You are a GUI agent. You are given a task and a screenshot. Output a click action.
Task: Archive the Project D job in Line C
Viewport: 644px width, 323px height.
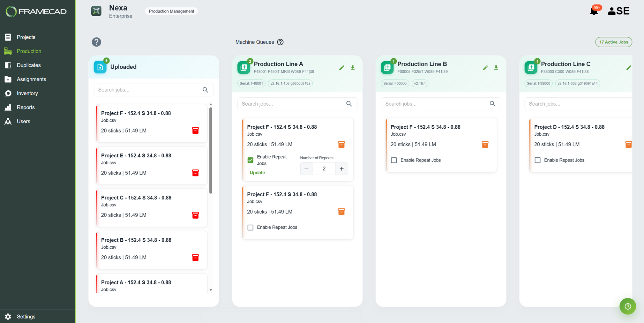pos(628,144)
